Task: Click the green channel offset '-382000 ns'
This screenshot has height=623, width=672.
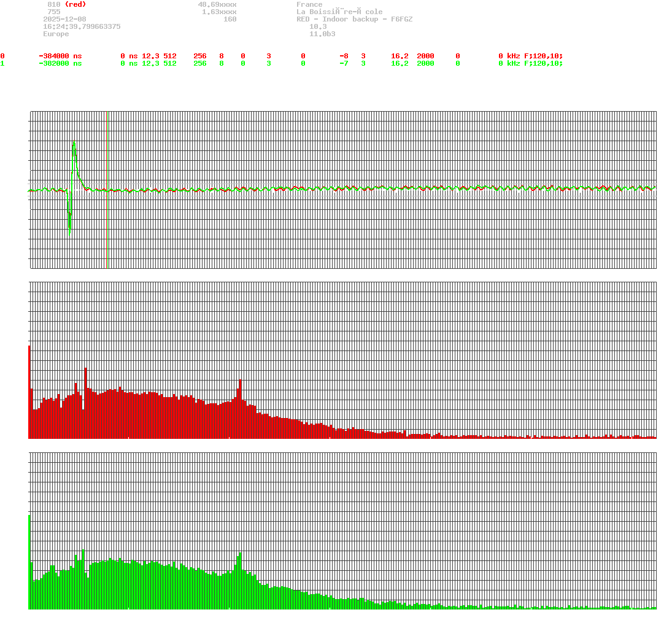Action: coord(60,63)
